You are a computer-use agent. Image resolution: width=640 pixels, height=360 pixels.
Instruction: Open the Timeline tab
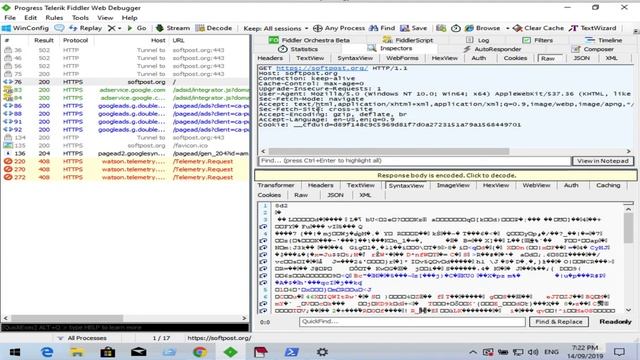603,40
